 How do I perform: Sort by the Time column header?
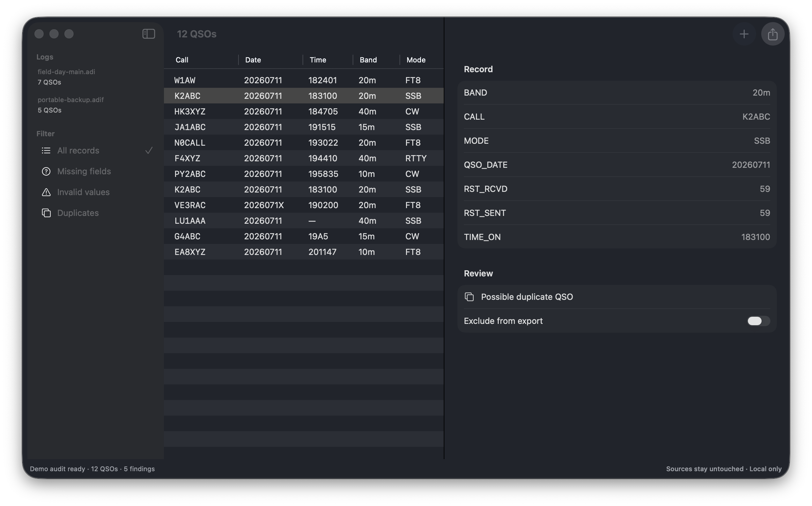[318, 60]
